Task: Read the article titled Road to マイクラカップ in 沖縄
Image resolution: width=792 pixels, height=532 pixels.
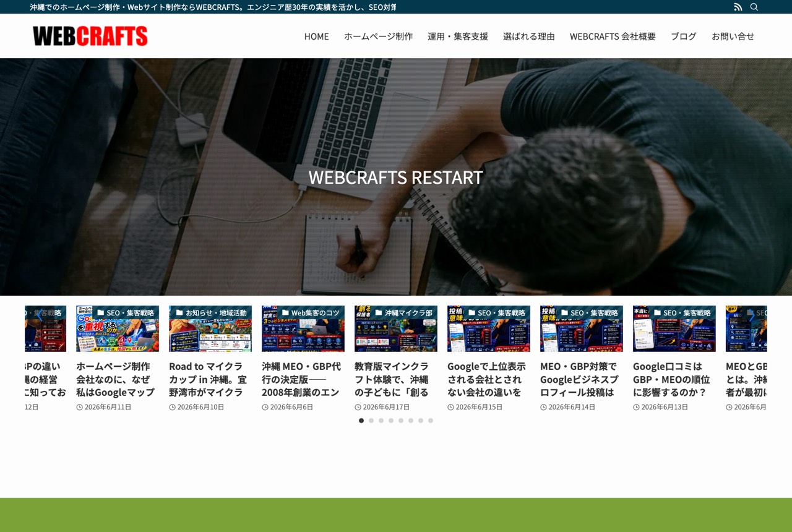Action: click(209, 379)
